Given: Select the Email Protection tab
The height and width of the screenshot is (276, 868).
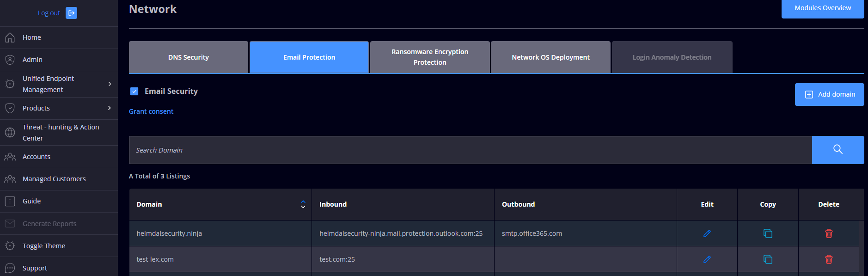Looking at the screenshot, I should coord(309,57).
